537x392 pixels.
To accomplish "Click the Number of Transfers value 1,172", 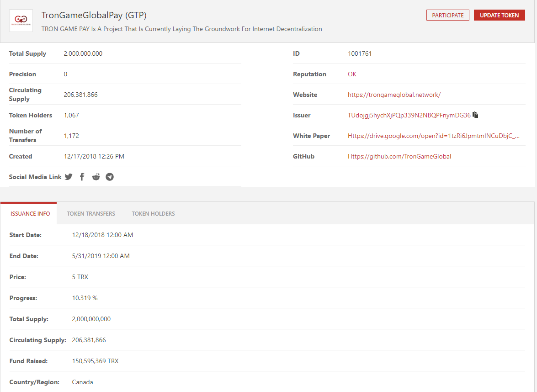I will click(x=71, y=136).
